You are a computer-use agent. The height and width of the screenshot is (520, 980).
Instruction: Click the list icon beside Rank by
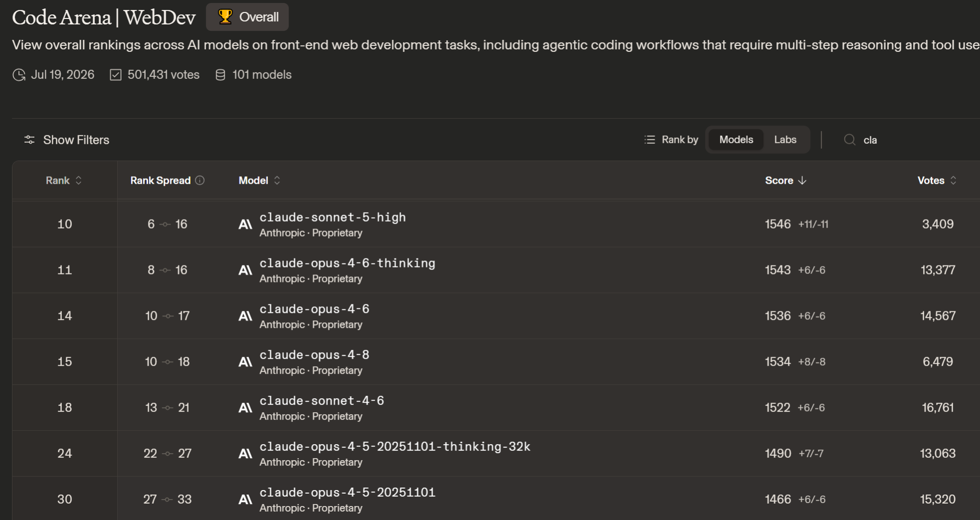[650, 140]
